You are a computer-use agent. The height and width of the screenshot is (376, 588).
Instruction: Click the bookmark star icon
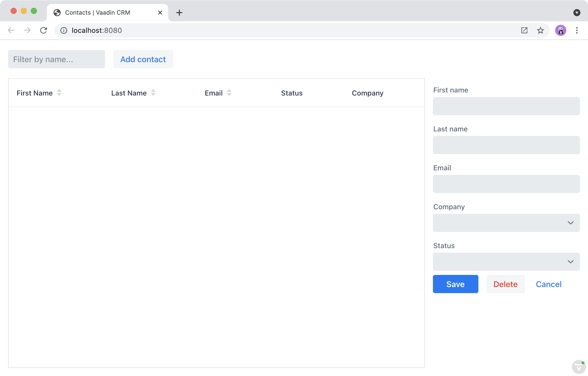(x=540, y=30)
